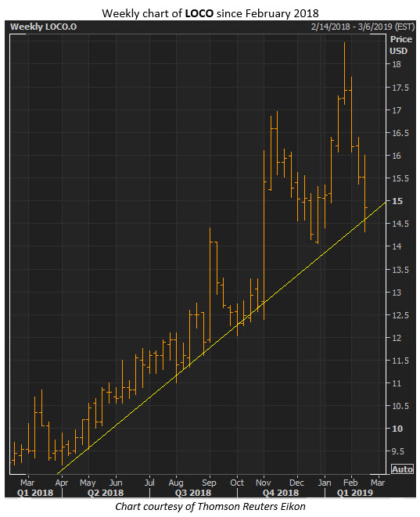This screenshot has width=420, height=517.
Task: Click the 'Q3 2018' quarter label
Action: click(x=193, y=493)
